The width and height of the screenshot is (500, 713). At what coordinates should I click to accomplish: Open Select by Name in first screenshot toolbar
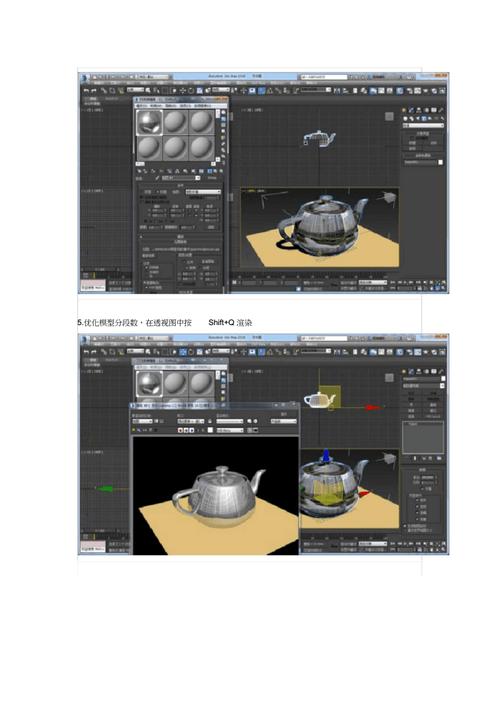point(155,91)
